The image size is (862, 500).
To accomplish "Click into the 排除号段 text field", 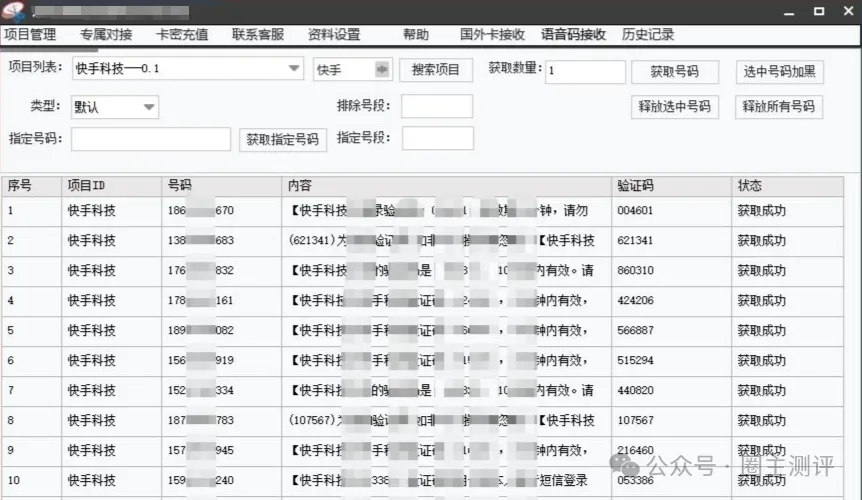I will point(437,107).
